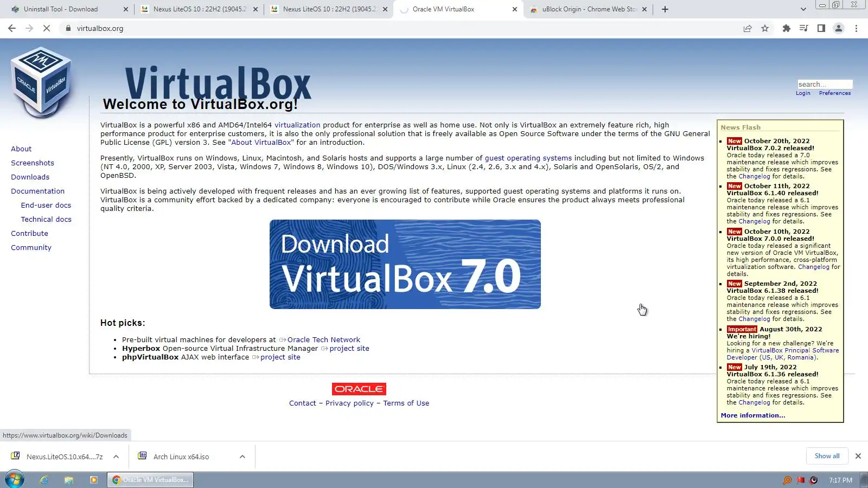Image resolution: width=868 pixels, height=488 pixels.
Task: Follow the virtualization link
Action: 297,125
